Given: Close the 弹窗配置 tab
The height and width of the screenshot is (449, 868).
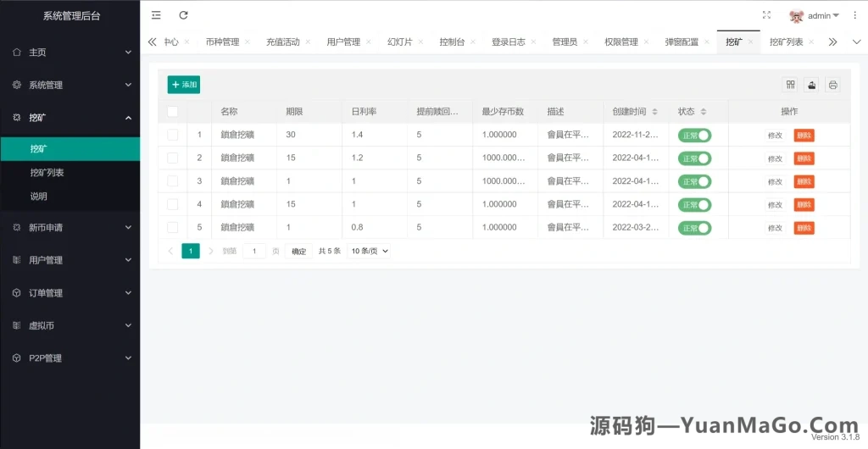Looking at the screenshot, I should tap(707, 42).
